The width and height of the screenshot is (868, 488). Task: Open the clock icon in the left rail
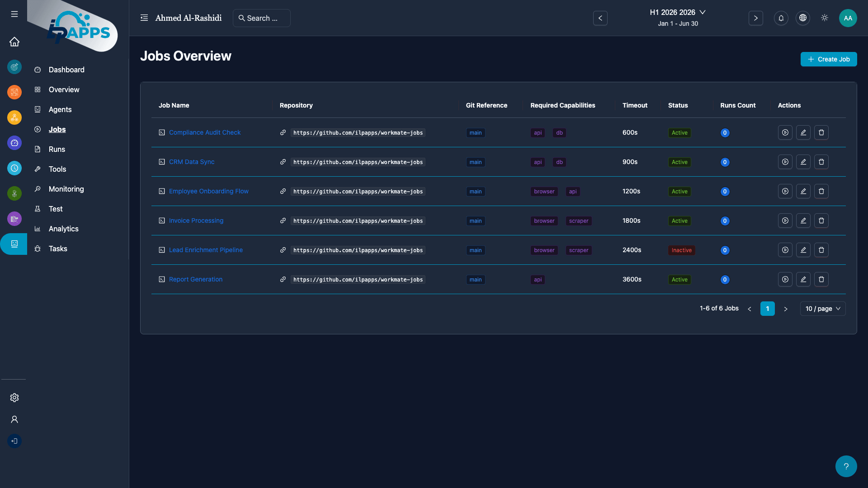(14, 168)
